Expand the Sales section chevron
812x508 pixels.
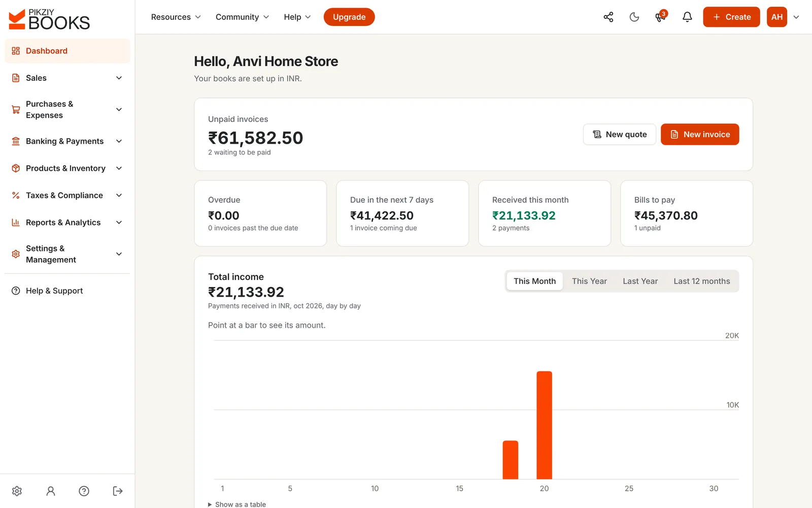tap(119, 78)
